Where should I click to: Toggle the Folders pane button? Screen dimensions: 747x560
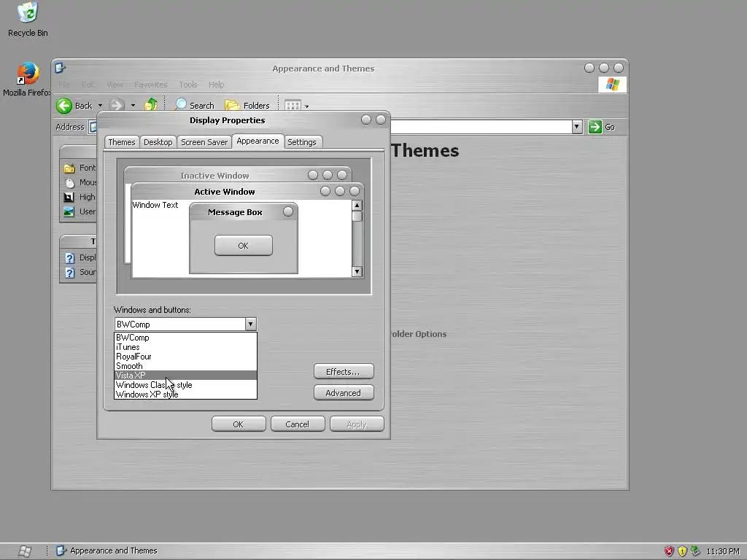[x=247, y=105]
